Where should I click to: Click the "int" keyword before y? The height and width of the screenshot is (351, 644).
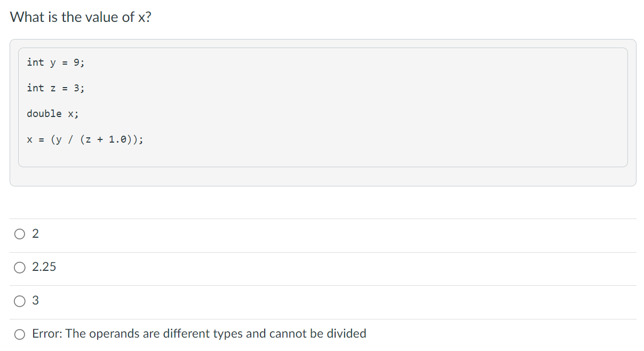tap(35, 63)
